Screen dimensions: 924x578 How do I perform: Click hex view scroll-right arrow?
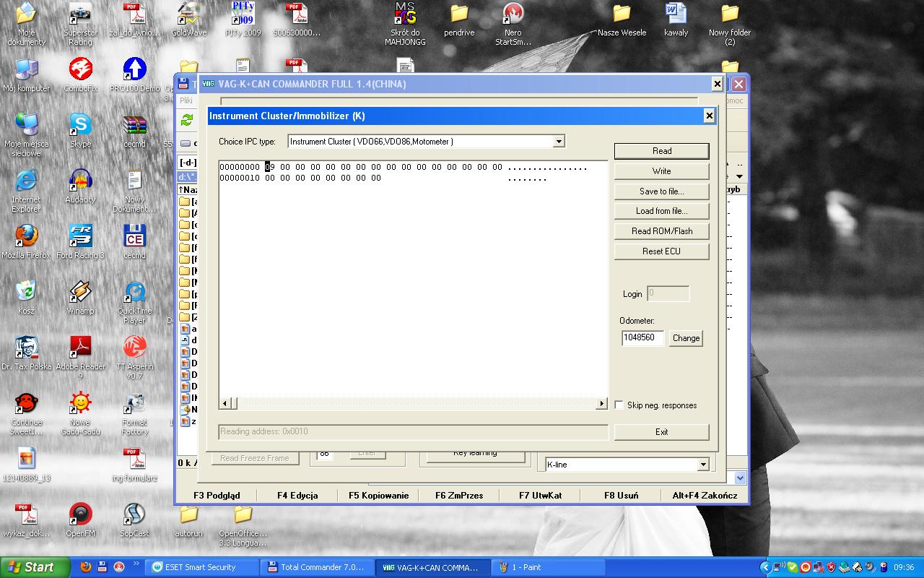[601, 404]
